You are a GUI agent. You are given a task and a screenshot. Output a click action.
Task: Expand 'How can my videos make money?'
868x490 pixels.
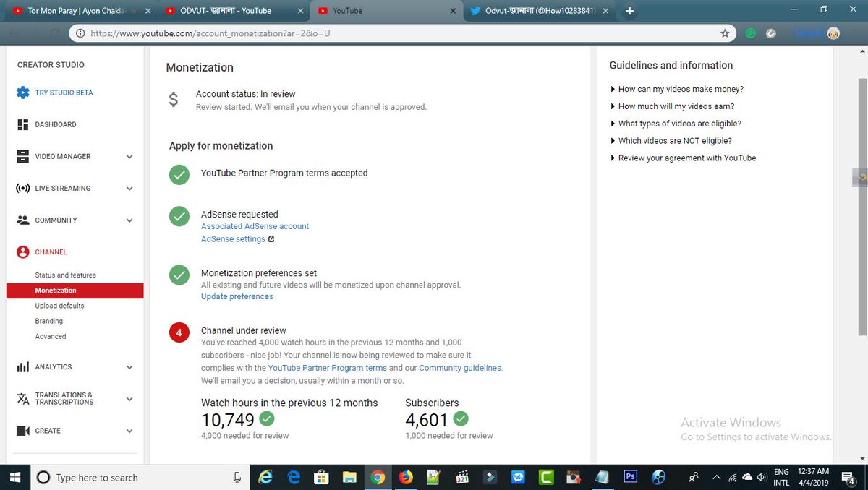(x=677, y=89)
